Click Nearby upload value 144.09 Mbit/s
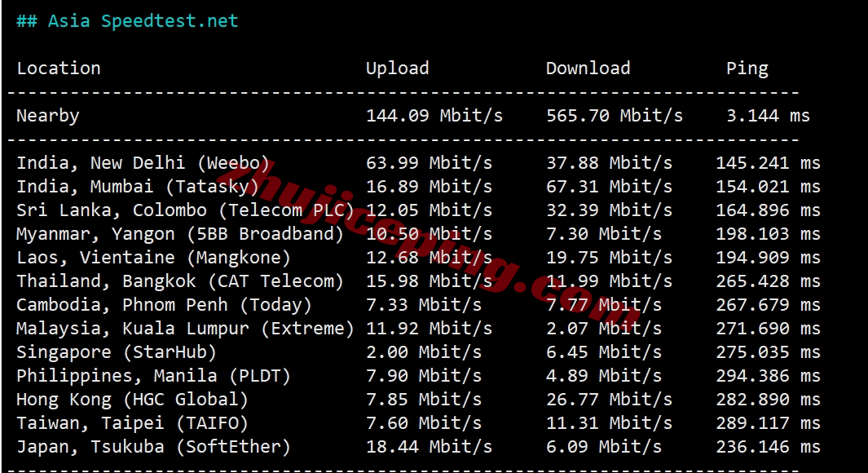Viewport: 868px width, 473px height. [434, 116]
